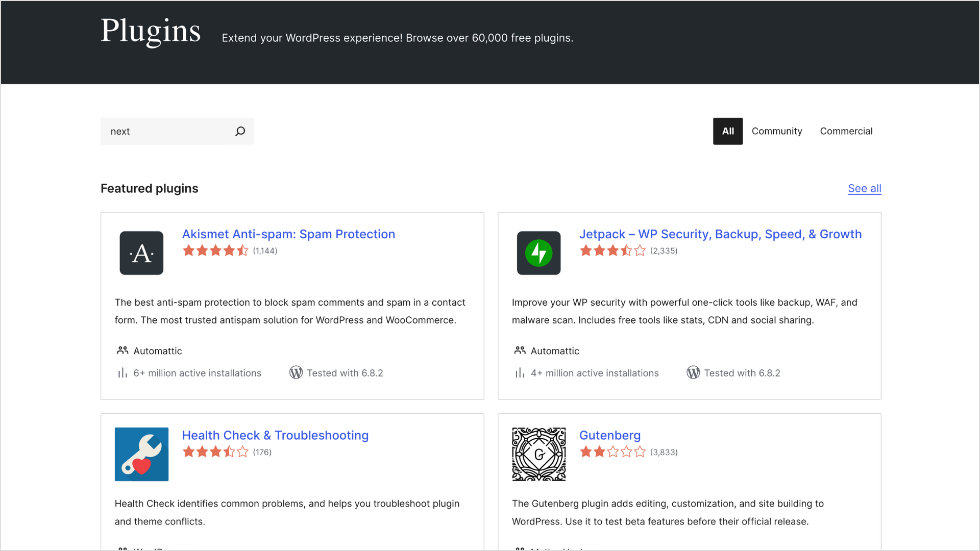Click Gutenberg's star rating

(x=612, y=452)
